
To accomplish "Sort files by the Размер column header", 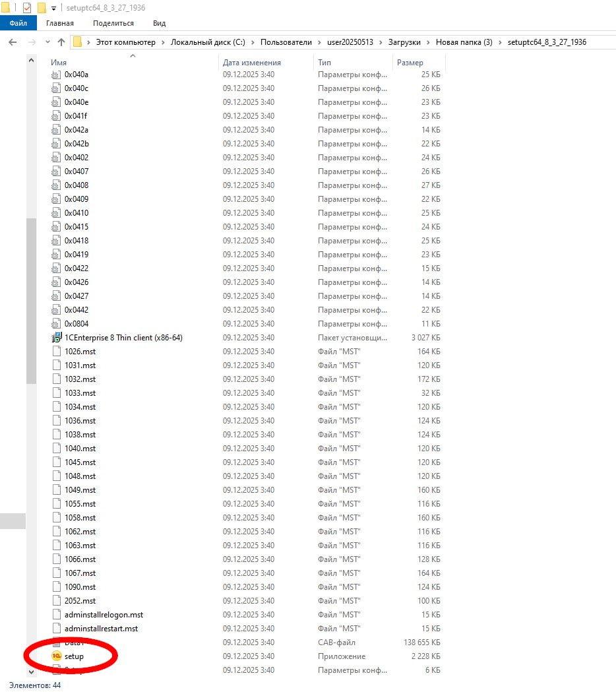I will pyautogui.click(x=410, y=63).
